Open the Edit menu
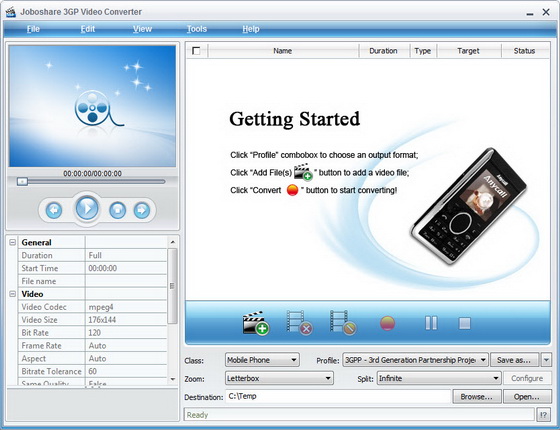 (x=88, y=29)
